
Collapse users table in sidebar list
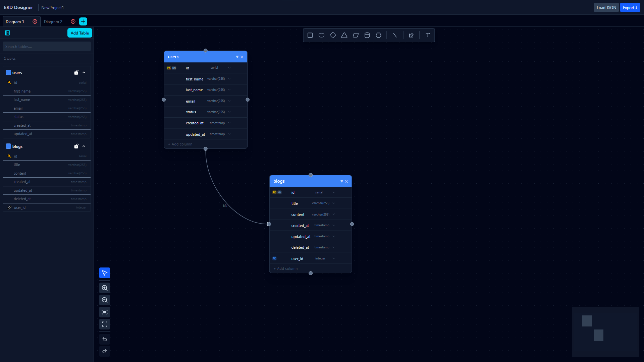tap(84, 72)
